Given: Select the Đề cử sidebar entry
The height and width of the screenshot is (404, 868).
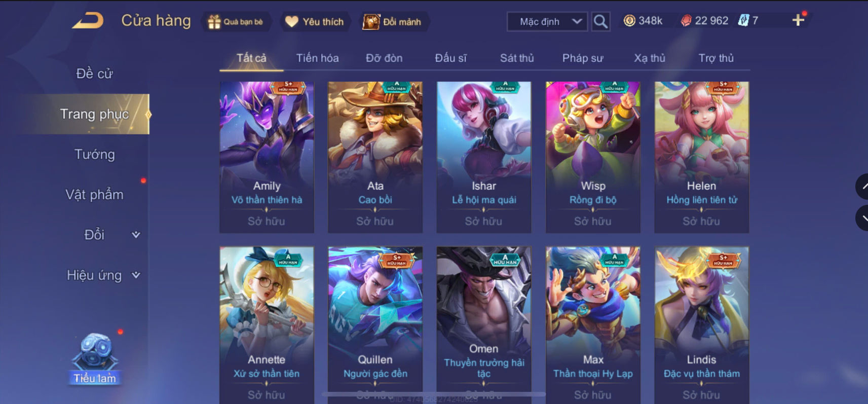Looking at the screenshot, I should click(95, 74).
